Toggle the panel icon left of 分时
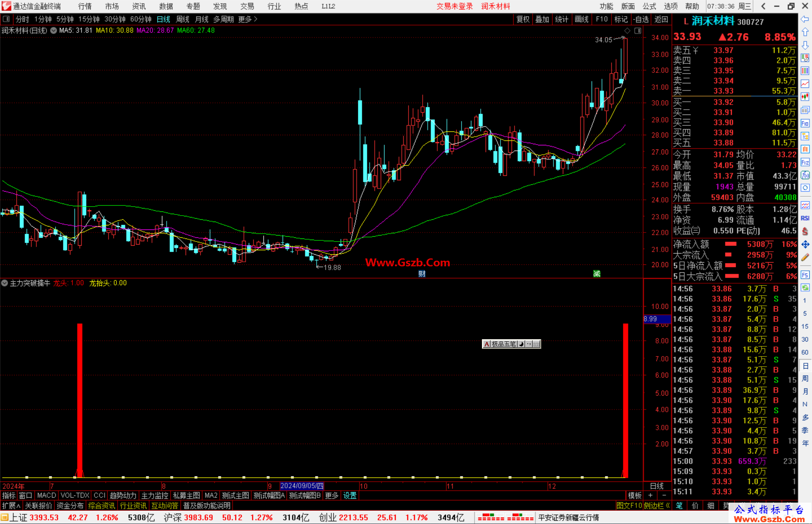The width and height of the screenshot is (812, 524). pos(6,19)
